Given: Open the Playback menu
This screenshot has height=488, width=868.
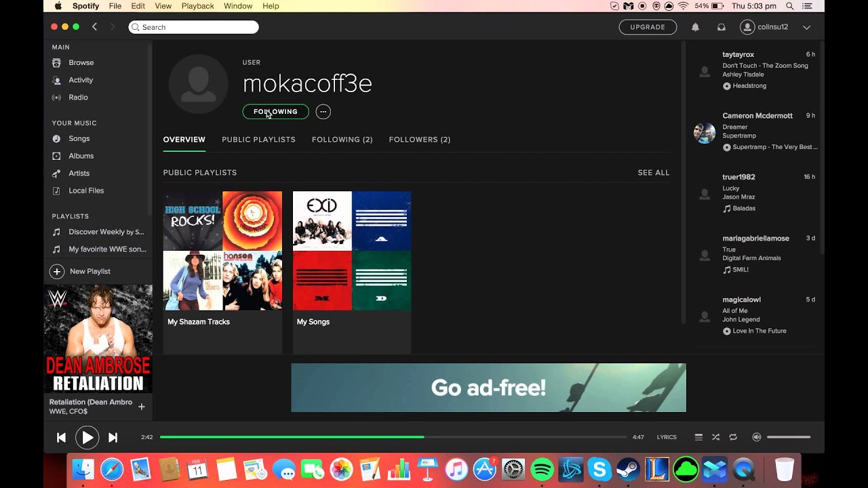Looking at the screenshot, I should 198,6.
